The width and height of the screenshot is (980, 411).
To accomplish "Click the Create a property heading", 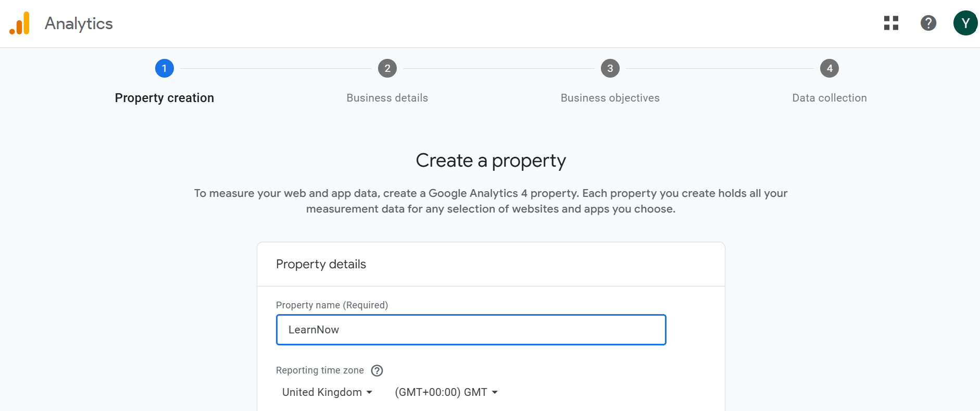I will (x=491, y=160).
